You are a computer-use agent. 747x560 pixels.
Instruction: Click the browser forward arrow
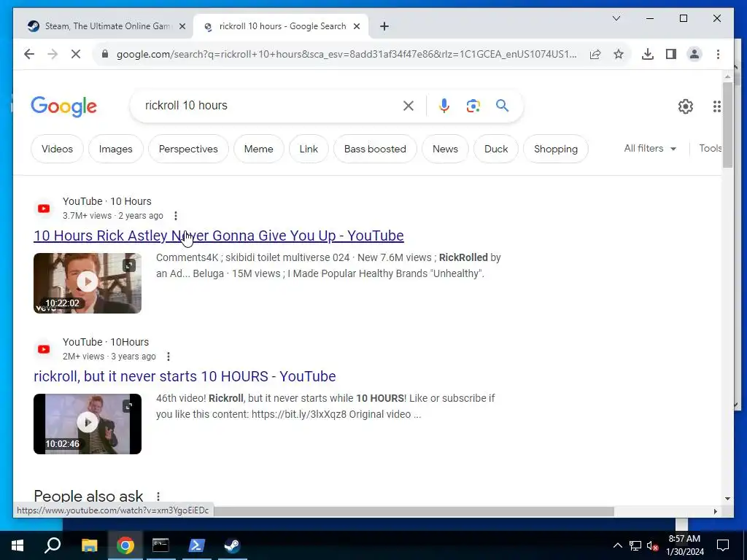53,54
